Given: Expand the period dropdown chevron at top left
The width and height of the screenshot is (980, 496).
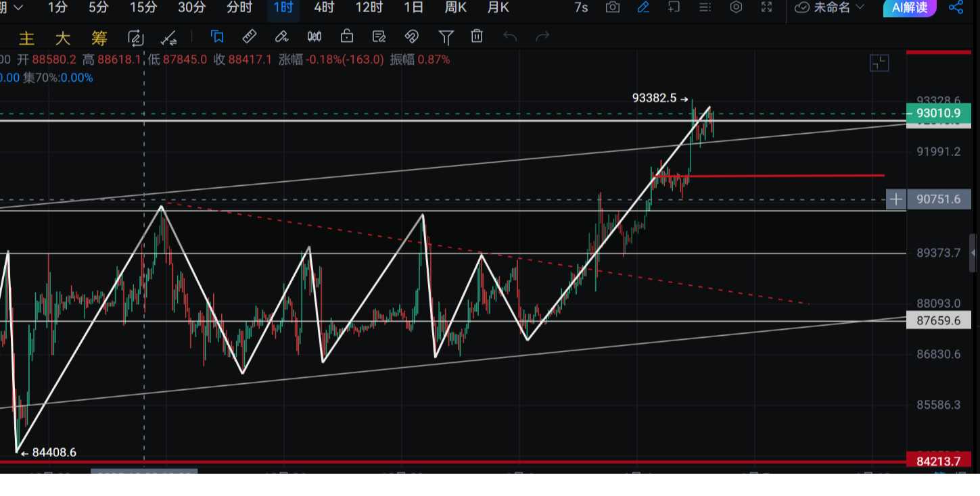Looking at the screenshot, I should coord(18,7).
